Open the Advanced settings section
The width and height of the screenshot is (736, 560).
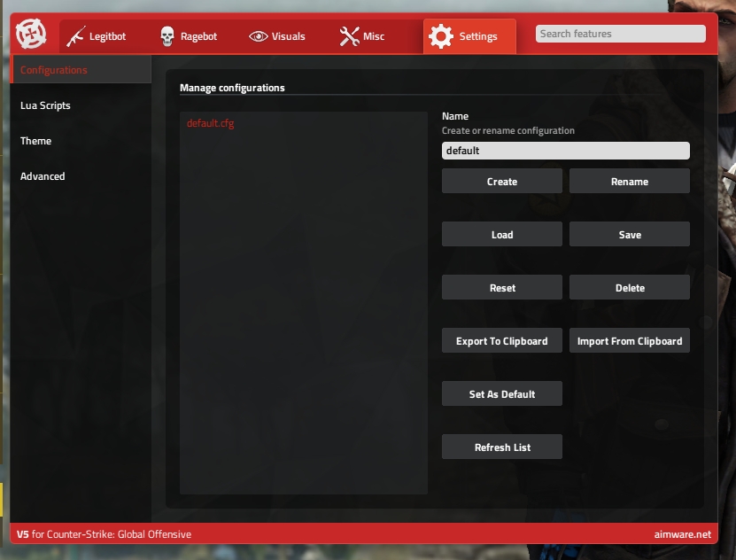point(43,176)
